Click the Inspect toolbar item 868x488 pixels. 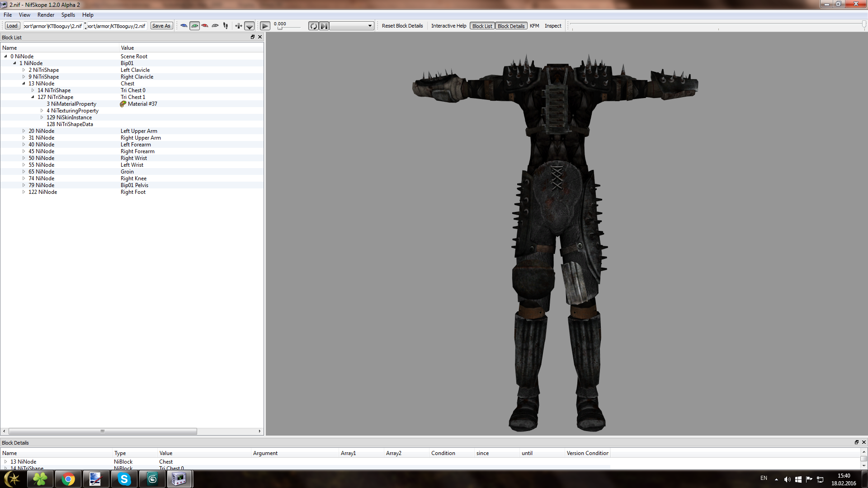click(x=553, y=26)
